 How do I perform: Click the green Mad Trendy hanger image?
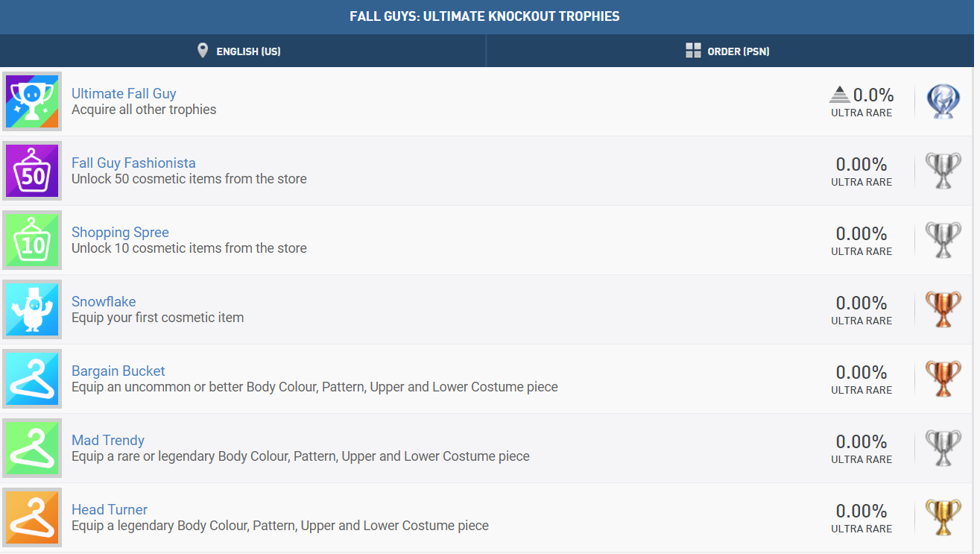click(x=32, y=448)
